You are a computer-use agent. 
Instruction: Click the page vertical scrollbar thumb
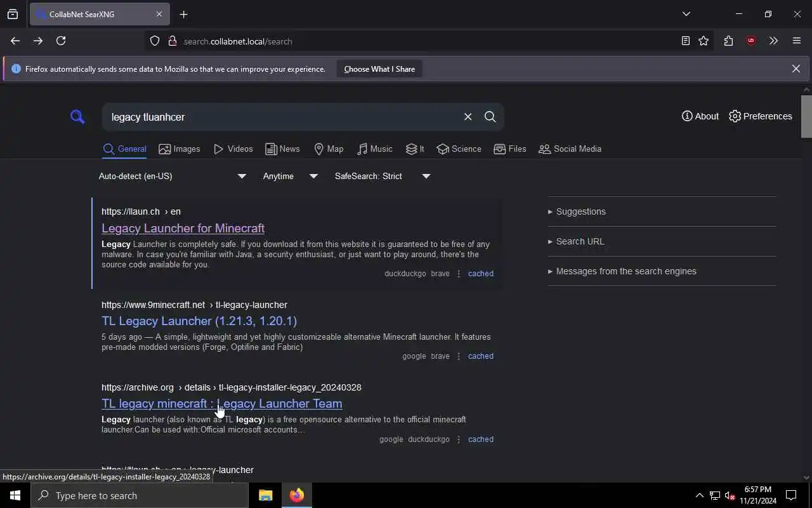(x=806, y=116)
